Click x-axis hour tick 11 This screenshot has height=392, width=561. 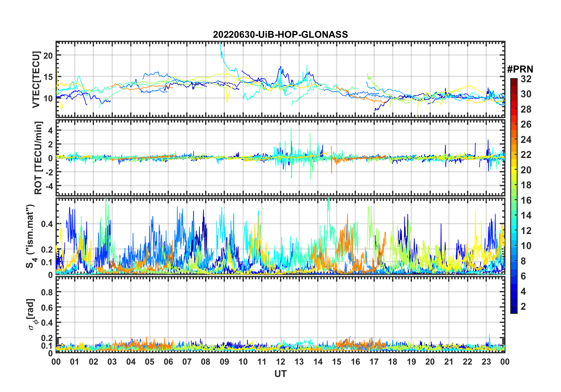pos(262,362)
